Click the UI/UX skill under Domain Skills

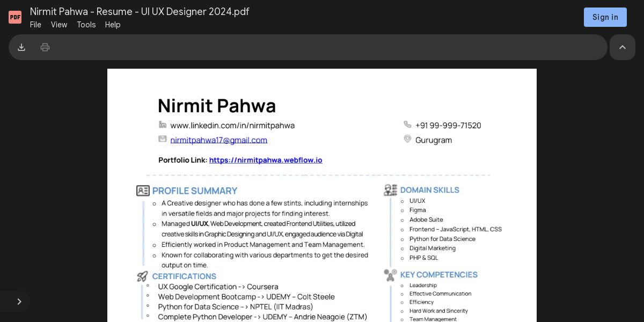(417, 201)
